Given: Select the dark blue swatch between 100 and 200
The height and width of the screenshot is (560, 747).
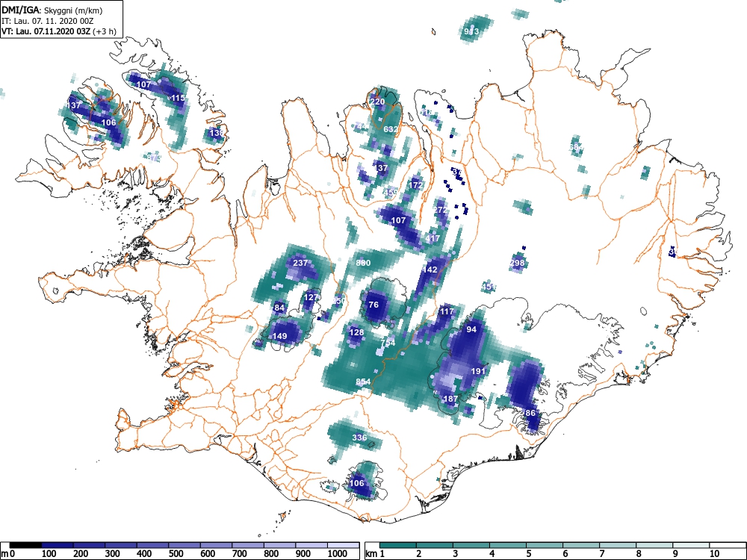Looking at the screenshot, I should click(x=58, y=545).
